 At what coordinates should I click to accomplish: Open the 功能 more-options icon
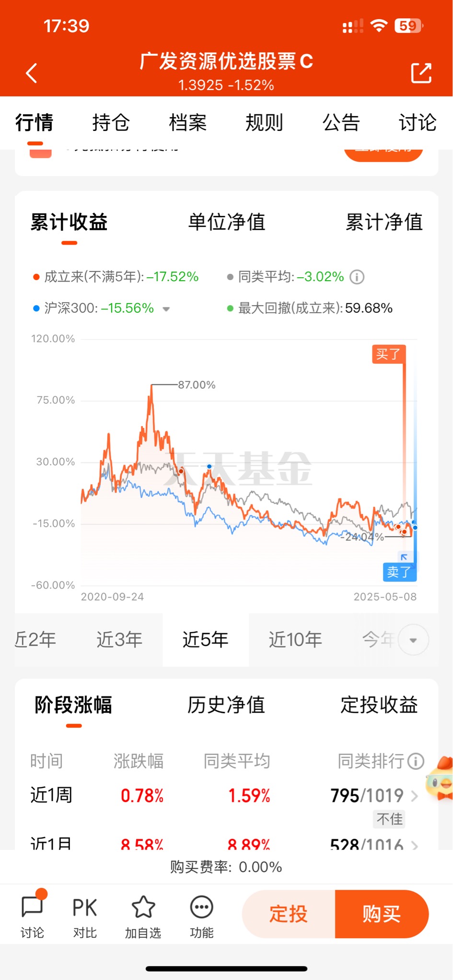coord(202,907)
